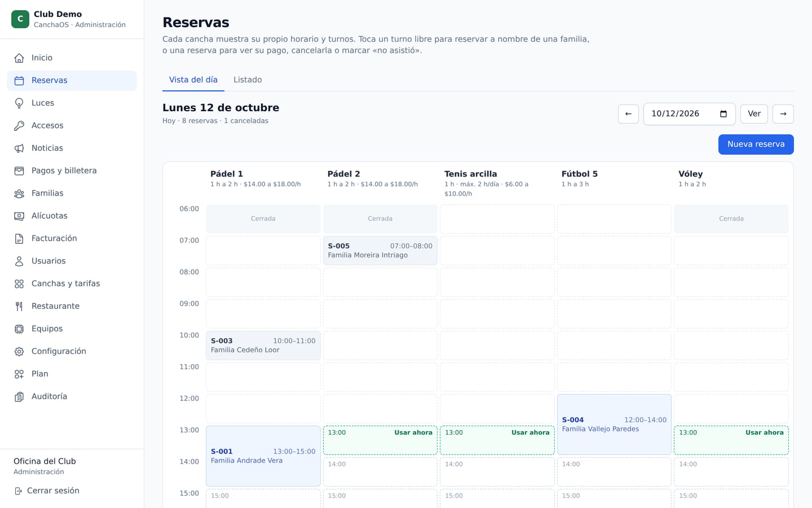
Task: Select the Vista del día tab
Action: [193, 80]
